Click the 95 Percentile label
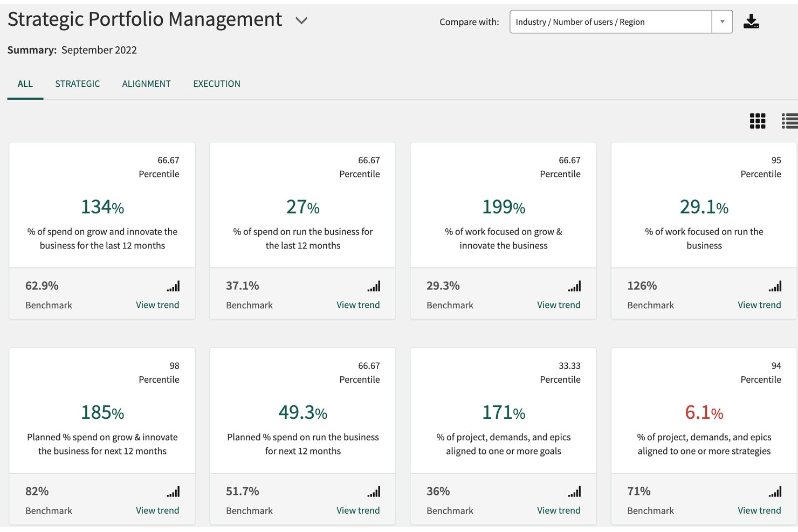Screen dimensions: 798x532 tap(761, 167)
